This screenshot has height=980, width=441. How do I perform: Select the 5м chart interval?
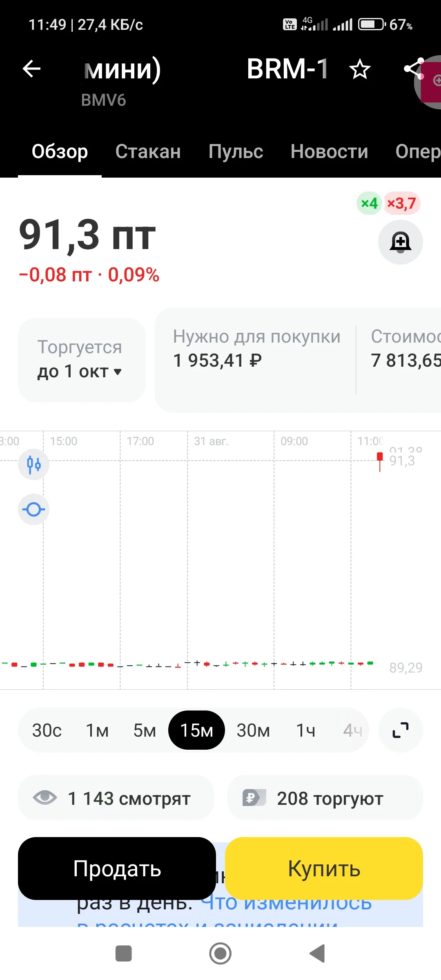[145, 730]
